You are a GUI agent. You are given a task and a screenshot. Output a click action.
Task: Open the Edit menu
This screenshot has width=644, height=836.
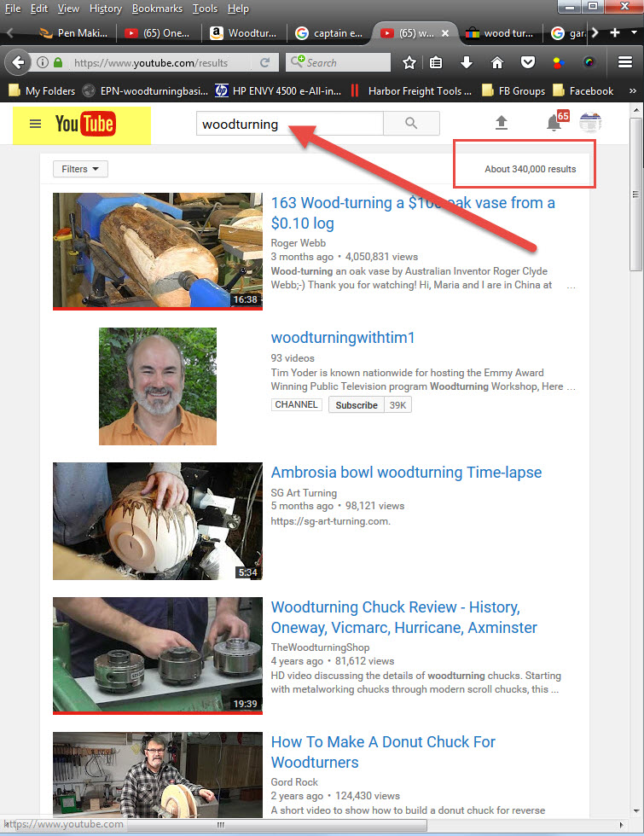pos(39,9)
